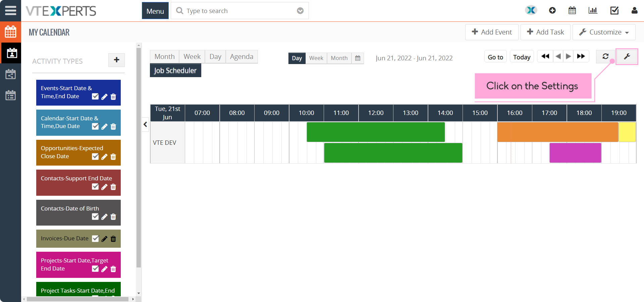
Task: Click the Type to search field
Action: (x=239, y=11)
